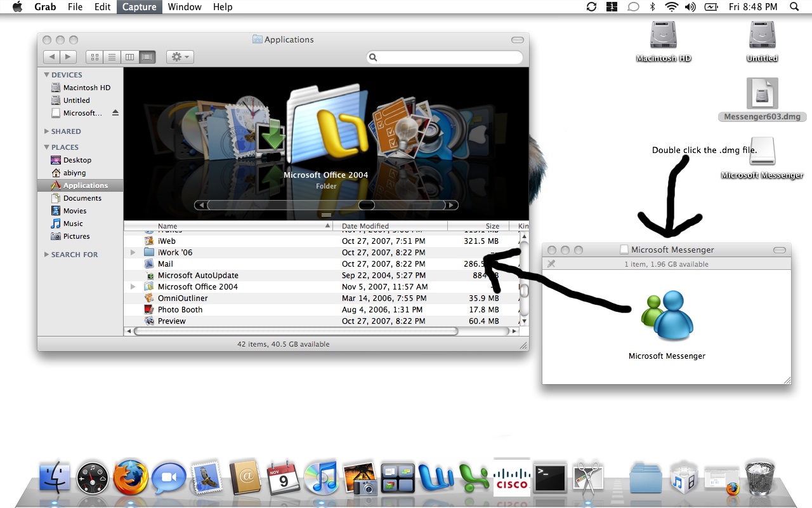Toggle toolbar pill in Microsoft Messenger window

(780, 250)
